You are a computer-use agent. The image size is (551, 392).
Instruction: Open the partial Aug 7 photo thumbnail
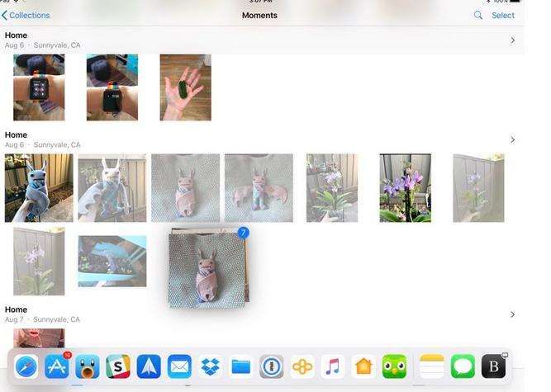pos(39,338)
